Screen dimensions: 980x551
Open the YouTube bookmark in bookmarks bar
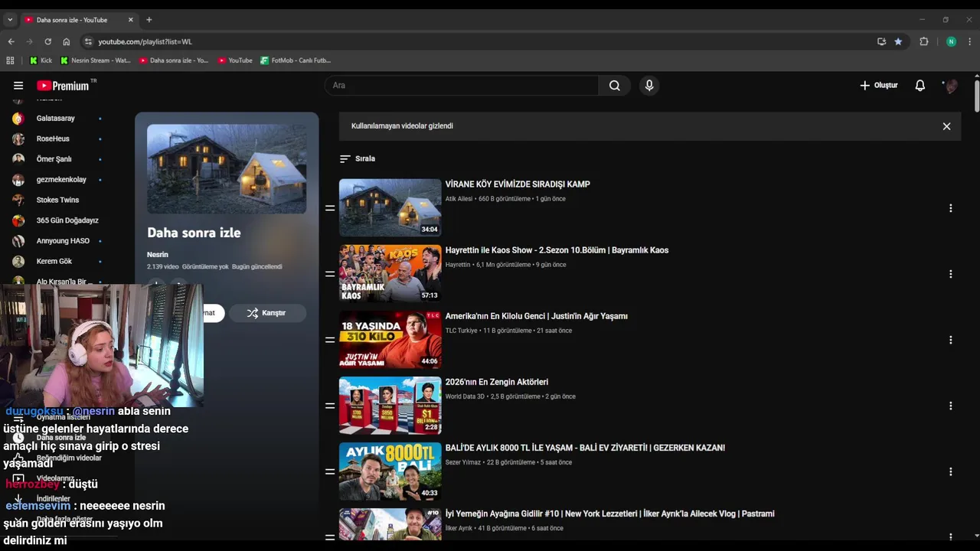click(235, 60)
